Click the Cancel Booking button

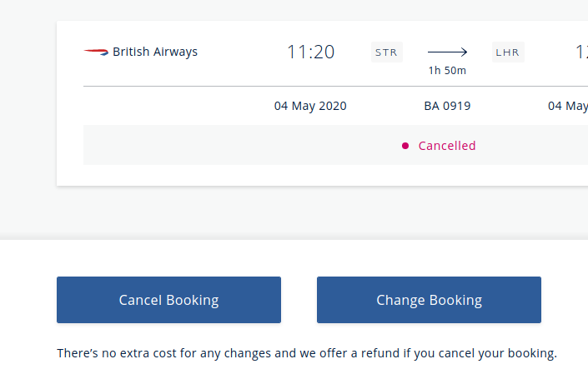pos(168,300)
